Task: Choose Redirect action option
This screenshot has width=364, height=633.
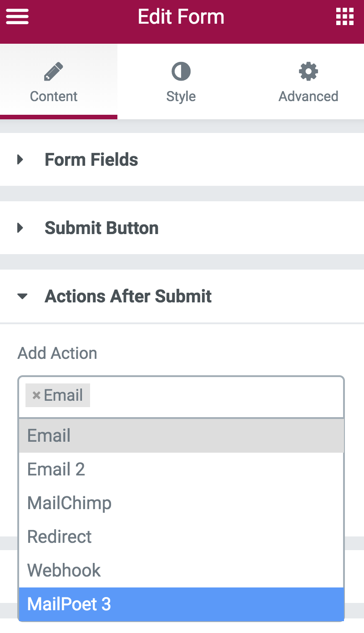Action: [59, 537]
